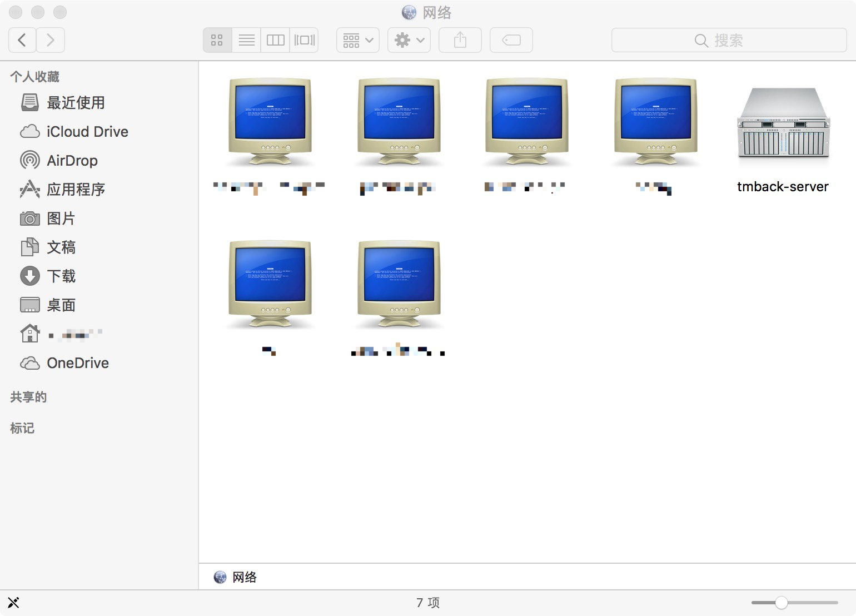
Task: Click the 共享的 sidebar section header
Action: tap(28, 397)
